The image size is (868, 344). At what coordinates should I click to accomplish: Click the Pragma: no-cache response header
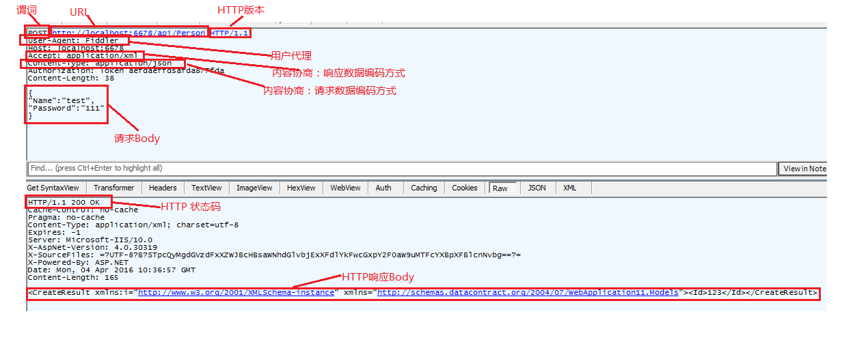pyautogui.click(x=66, y=217)
